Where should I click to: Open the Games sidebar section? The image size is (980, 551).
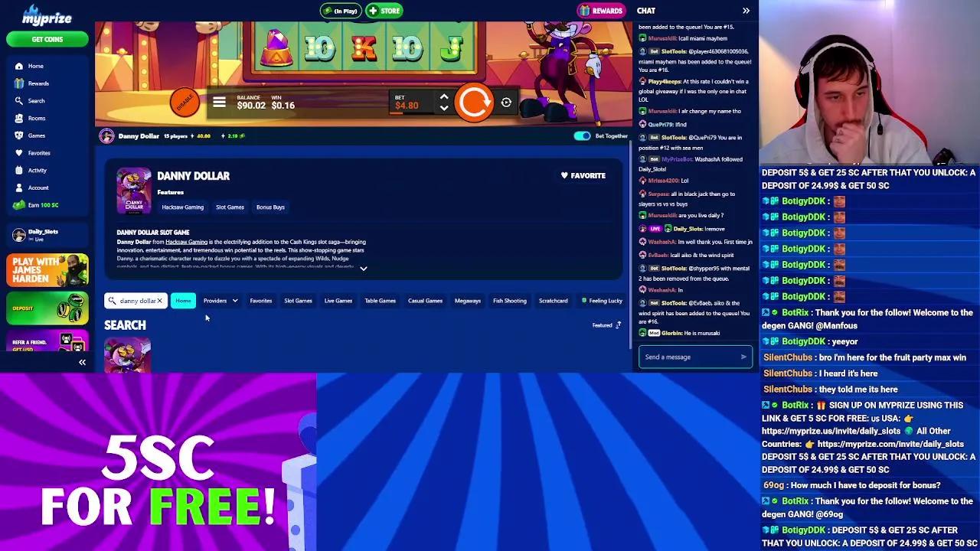coord(35,135)
